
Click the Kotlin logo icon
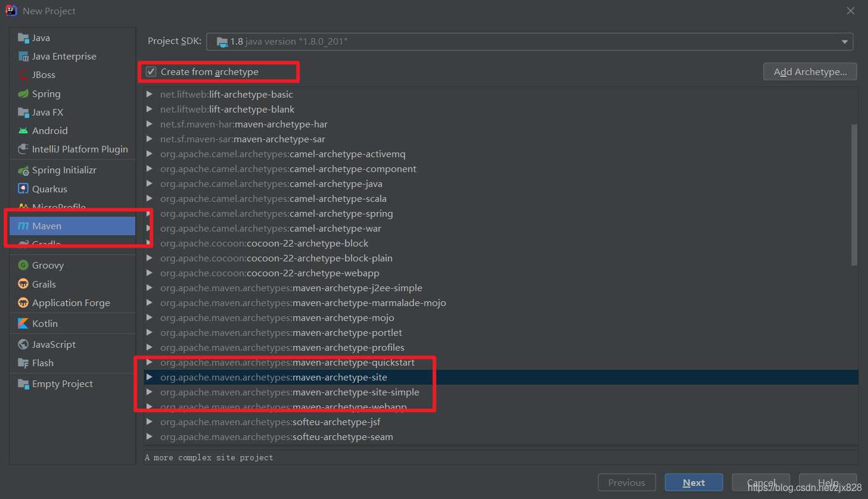23,324
